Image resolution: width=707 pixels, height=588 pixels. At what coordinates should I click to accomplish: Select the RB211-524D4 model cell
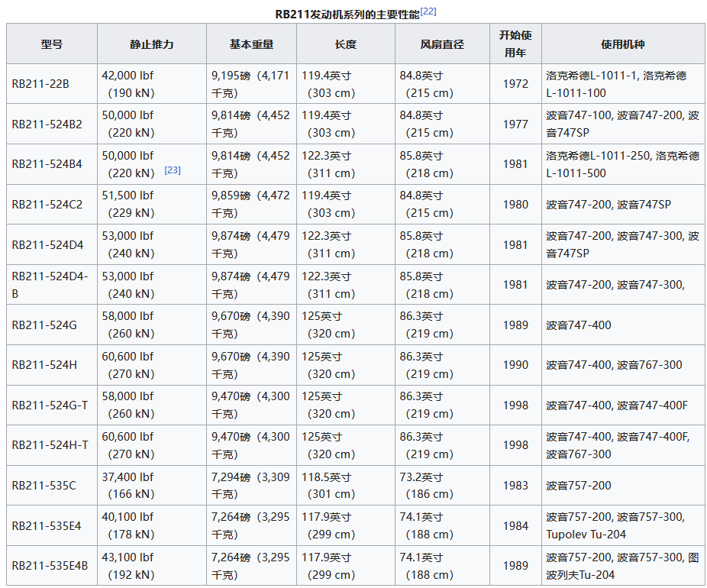click(x=52, y=244)
